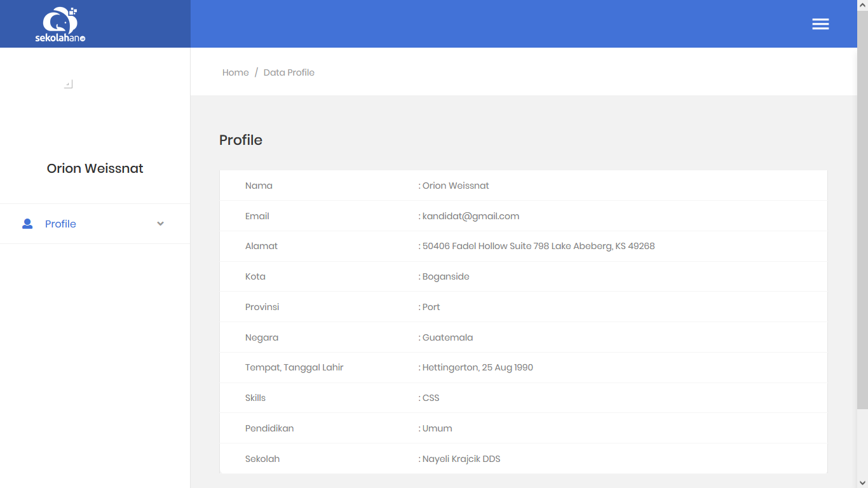Click the person icon beside Profile
The width and height of the screenshot is (868, 488).
(27, 224)
